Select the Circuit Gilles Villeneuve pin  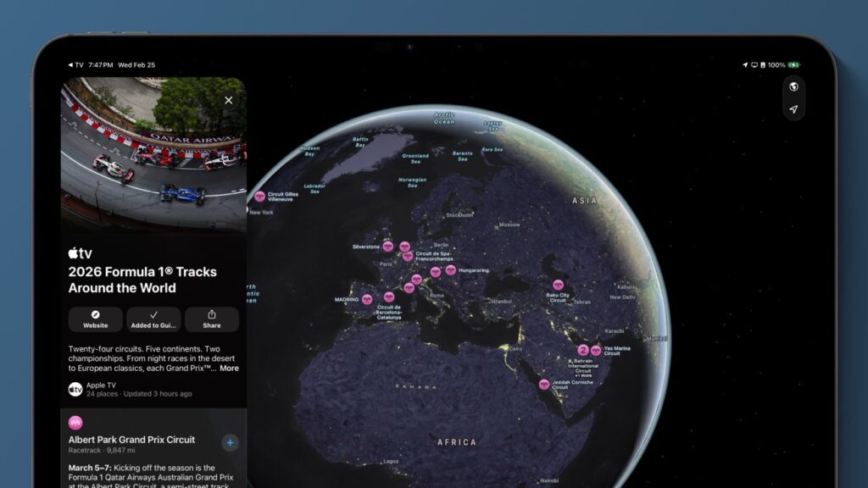(x=259, y=197)
